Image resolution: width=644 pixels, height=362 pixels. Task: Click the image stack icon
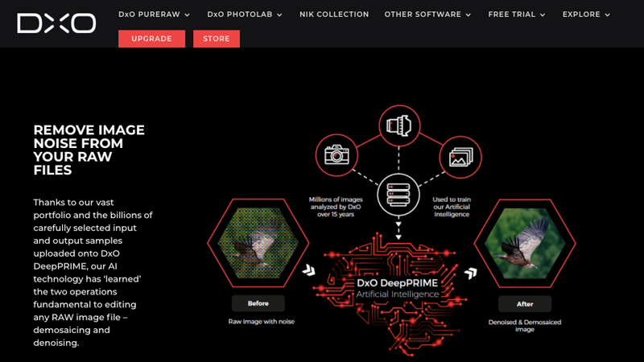point(460,157)
